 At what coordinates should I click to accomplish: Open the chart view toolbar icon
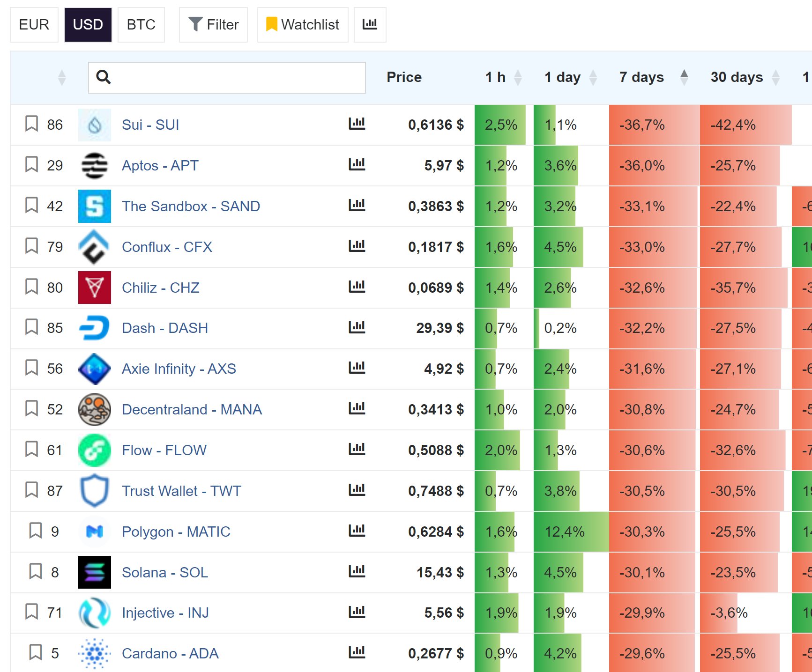click(370, 24)
